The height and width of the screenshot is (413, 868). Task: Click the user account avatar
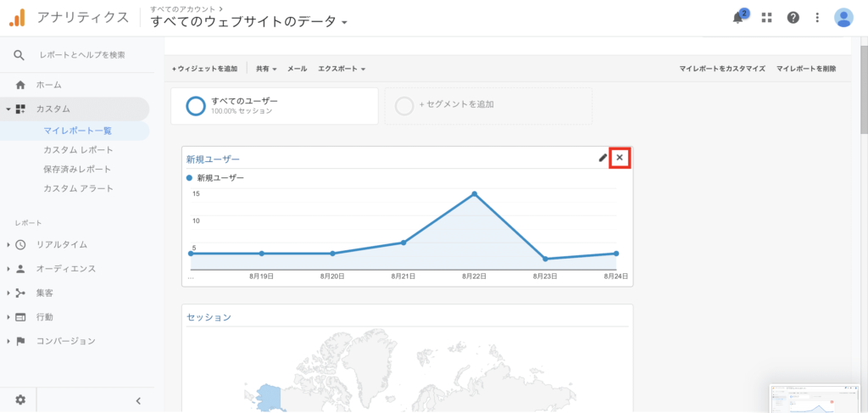[843, 18]
